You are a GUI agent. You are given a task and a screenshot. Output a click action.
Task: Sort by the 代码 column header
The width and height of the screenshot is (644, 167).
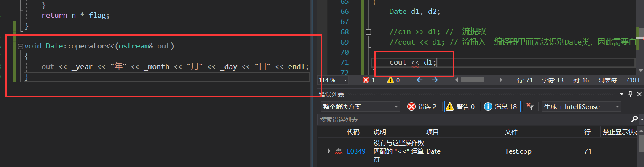click(x=358, y=132)
